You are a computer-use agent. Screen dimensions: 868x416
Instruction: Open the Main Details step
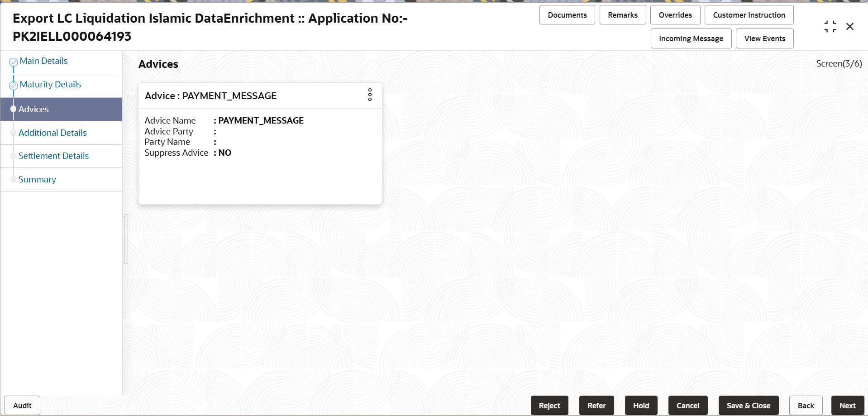coord(43,61)
